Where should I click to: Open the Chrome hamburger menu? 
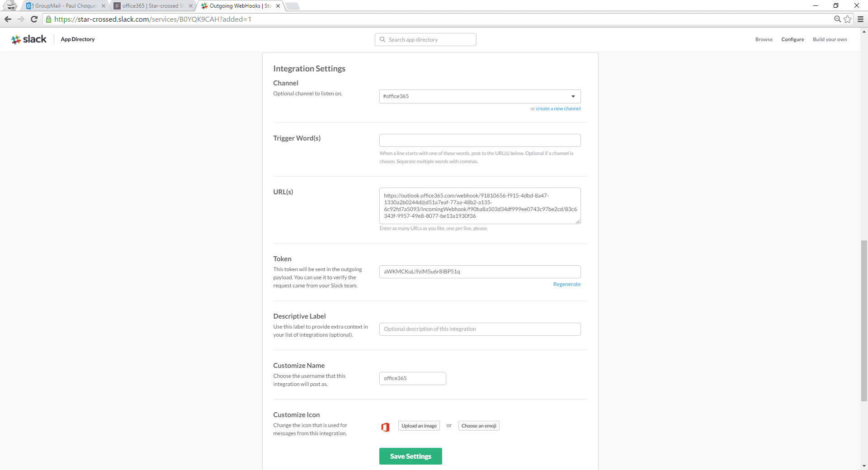pos(860,19)
